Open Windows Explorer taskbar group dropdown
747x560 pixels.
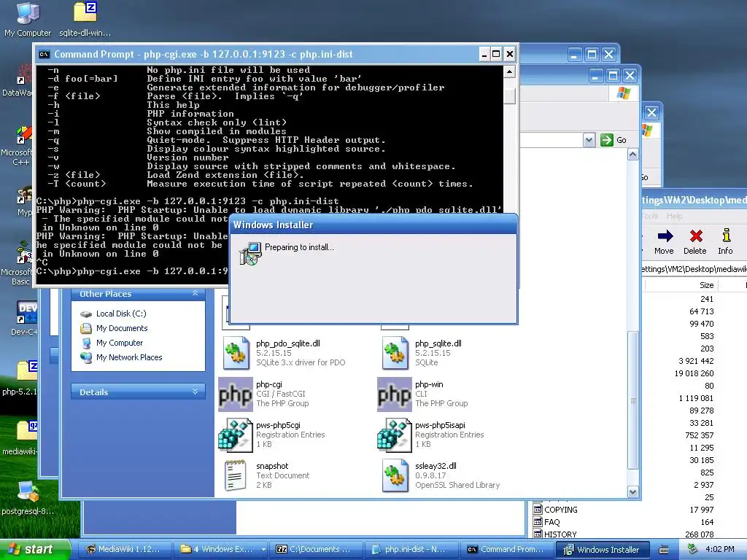click(x=263, y=550)
